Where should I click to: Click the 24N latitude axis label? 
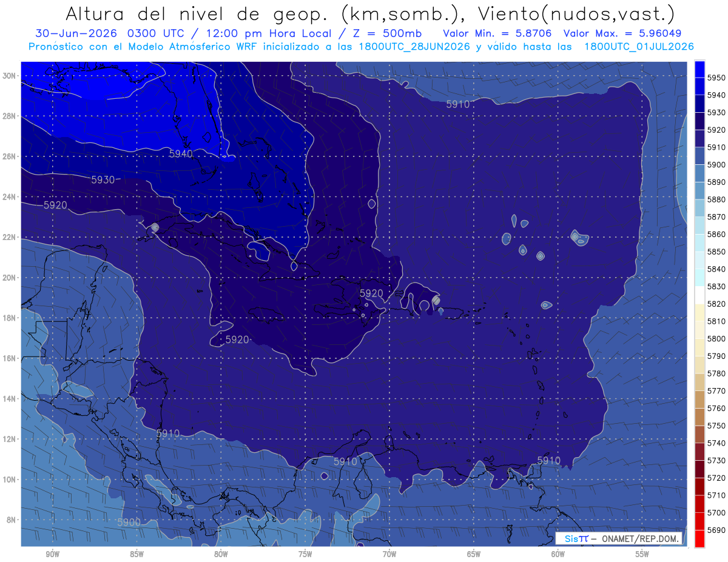point(9,197)
